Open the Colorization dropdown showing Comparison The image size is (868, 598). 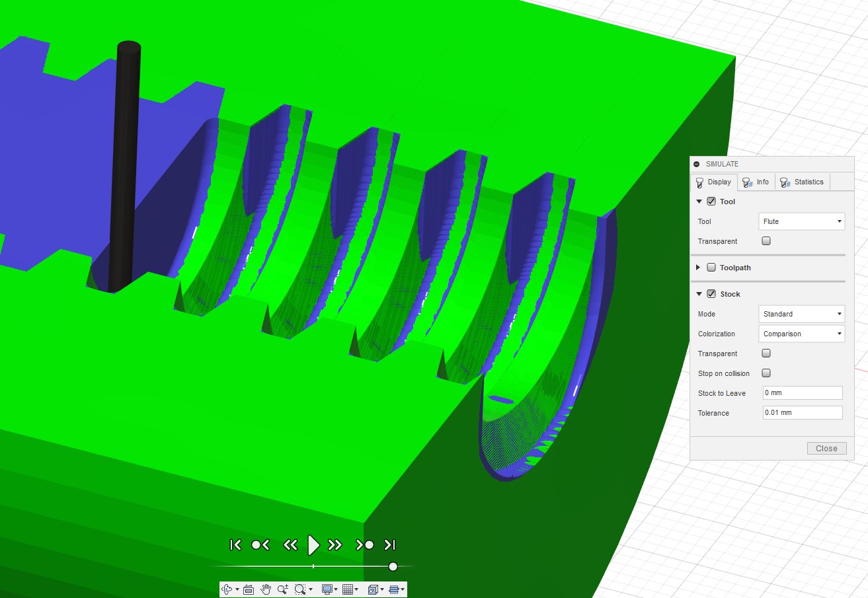click(x=802, y=334)
